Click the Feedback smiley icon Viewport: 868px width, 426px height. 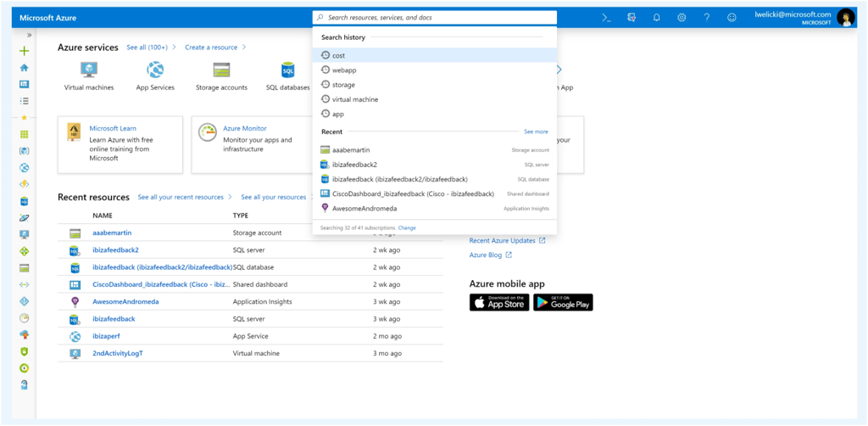tap(732, 18)
